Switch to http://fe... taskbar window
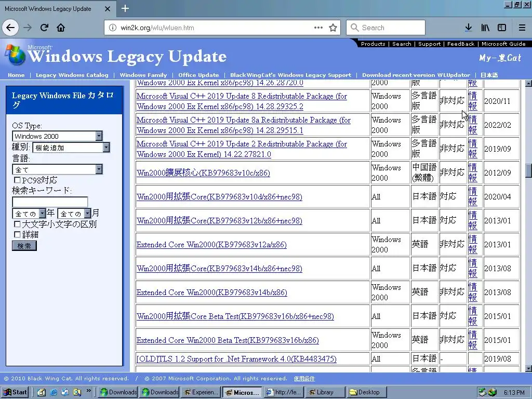This screenshot has height=399, width=532. pyautogui.click(x=284, y=392)
